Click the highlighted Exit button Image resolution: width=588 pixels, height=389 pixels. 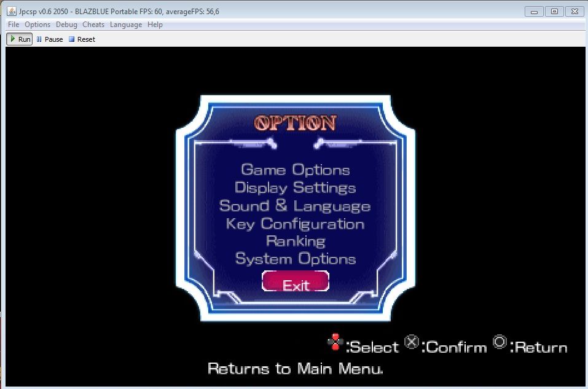(296, 281)
